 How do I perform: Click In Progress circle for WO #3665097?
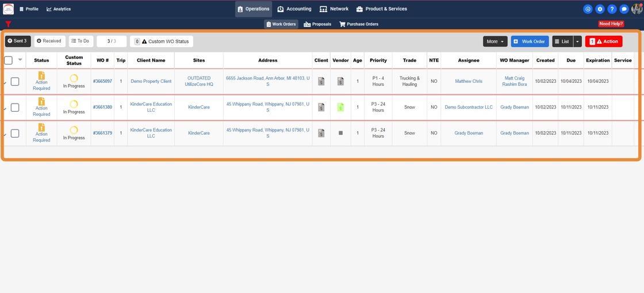click(74, 78)
